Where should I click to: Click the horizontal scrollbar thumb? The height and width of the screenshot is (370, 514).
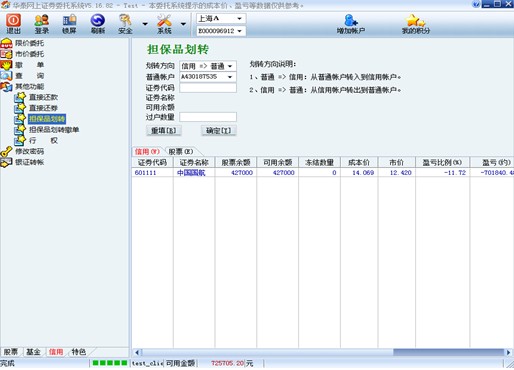coord(449,352)
